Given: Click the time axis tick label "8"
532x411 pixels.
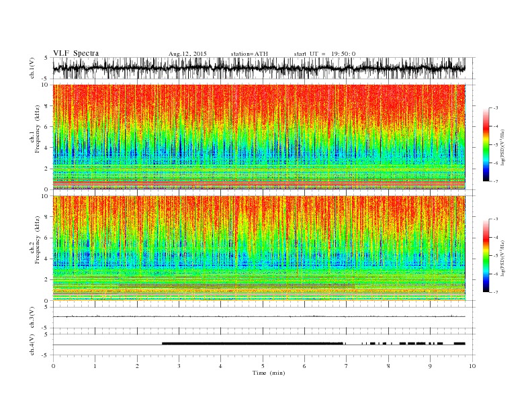Looking at the screenshot, I should click(388, 366).
